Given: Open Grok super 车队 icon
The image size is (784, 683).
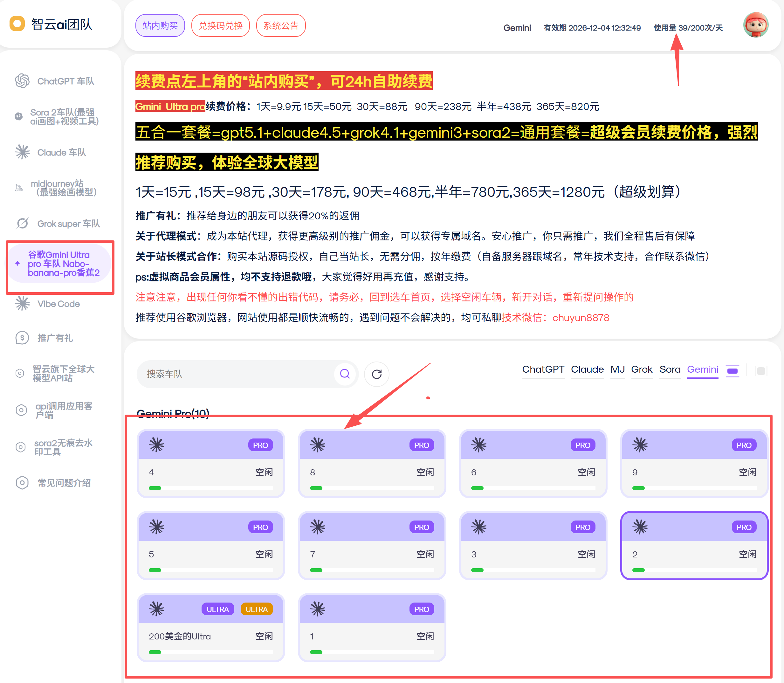Looking at the screenshot, I should tap(22, 223).
